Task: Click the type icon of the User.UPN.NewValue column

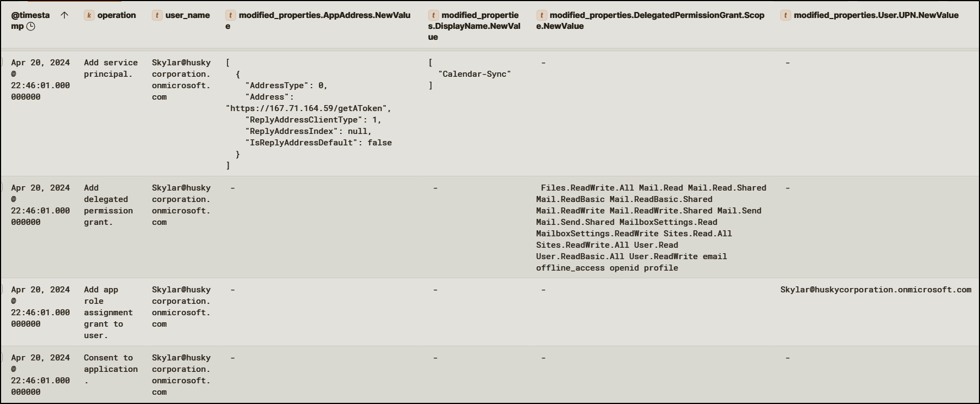Action: [x=785, y=15]
